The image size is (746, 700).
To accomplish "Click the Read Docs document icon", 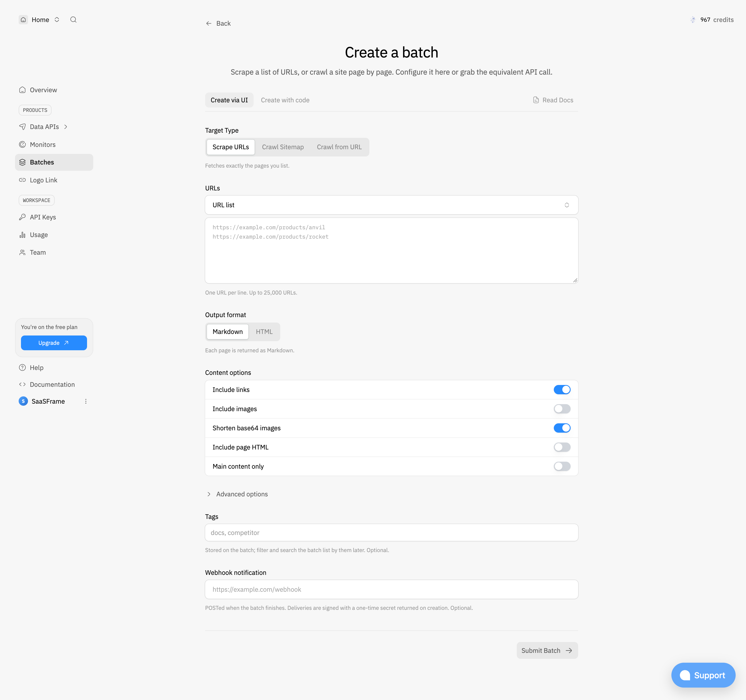I will pyautogui.click(x=536, y=100).
